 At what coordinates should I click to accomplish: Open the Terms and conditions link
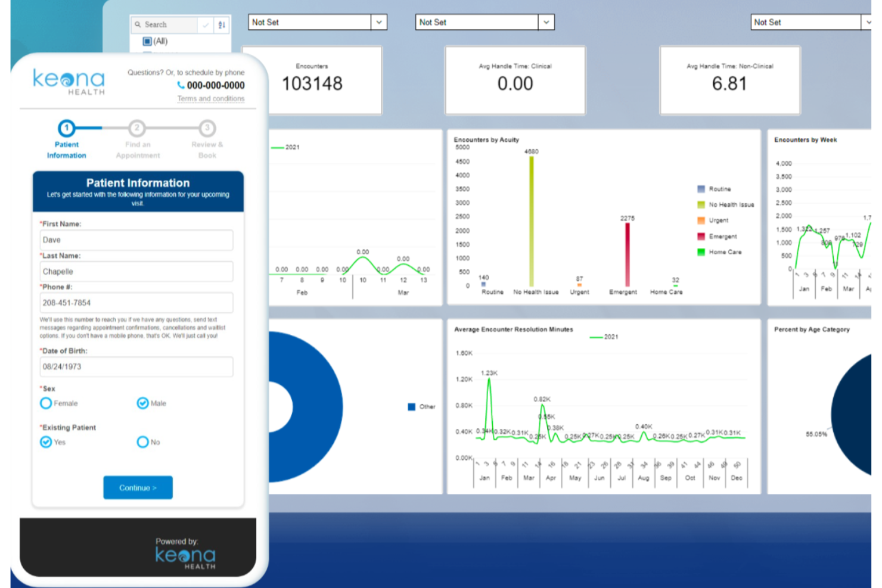210,98
